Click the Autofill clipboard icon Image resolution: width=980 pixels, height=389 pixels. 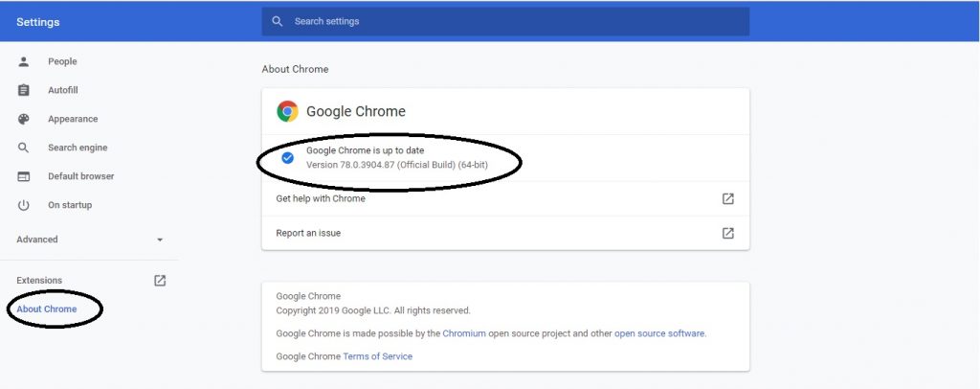(23, 90)
